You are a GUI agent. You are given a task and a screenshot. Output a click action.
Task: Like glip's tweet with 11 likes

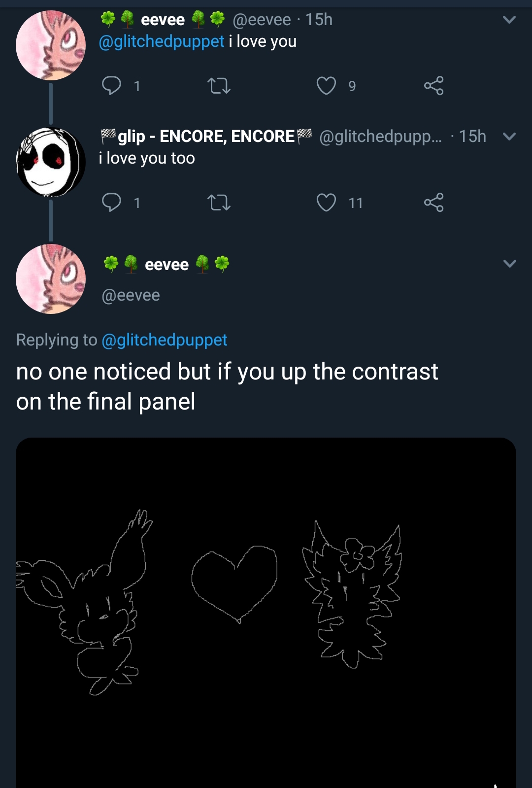coord(326,203)
